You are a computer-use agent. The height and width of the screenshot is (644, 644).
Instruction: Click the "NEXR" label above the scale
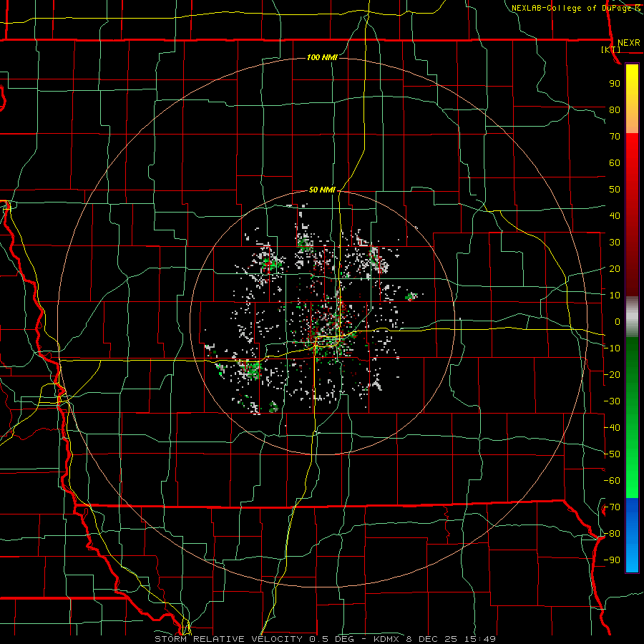tap(629, 43)
